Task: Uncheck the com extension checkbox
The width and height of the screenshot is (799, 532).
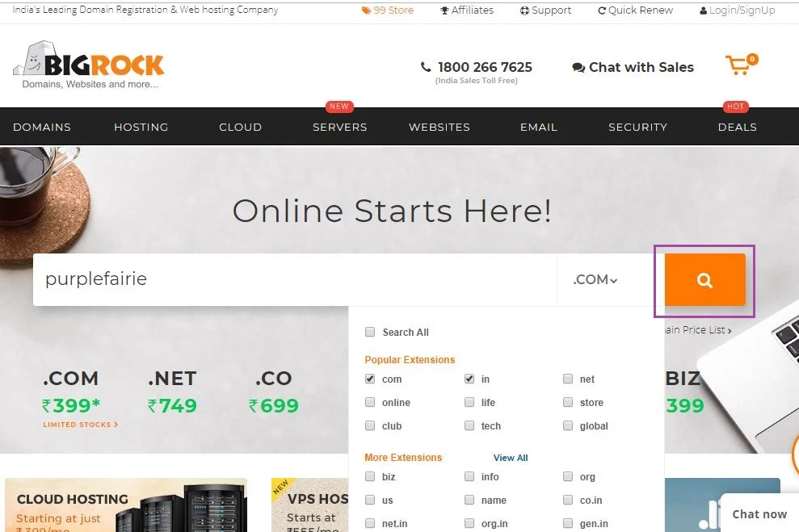Action: coord(370,379)
